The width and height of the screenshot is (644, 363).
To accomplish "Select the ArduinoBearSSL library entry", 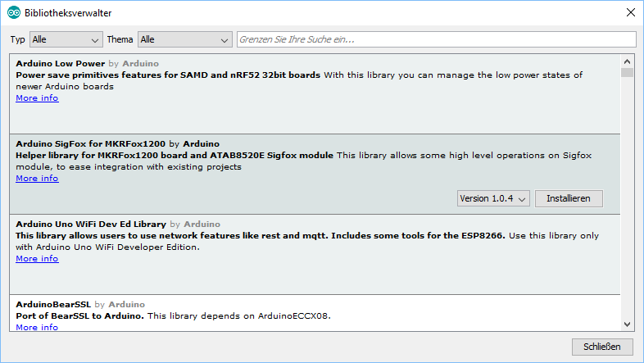I will tap(315, 313).
